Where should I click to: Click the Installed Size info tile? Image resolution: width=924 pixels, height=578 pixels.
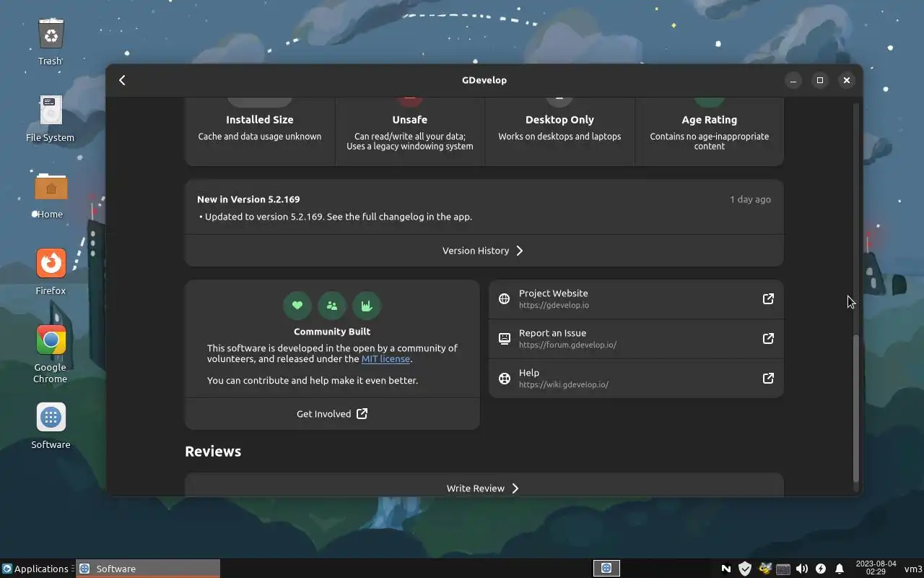[260, 131]
